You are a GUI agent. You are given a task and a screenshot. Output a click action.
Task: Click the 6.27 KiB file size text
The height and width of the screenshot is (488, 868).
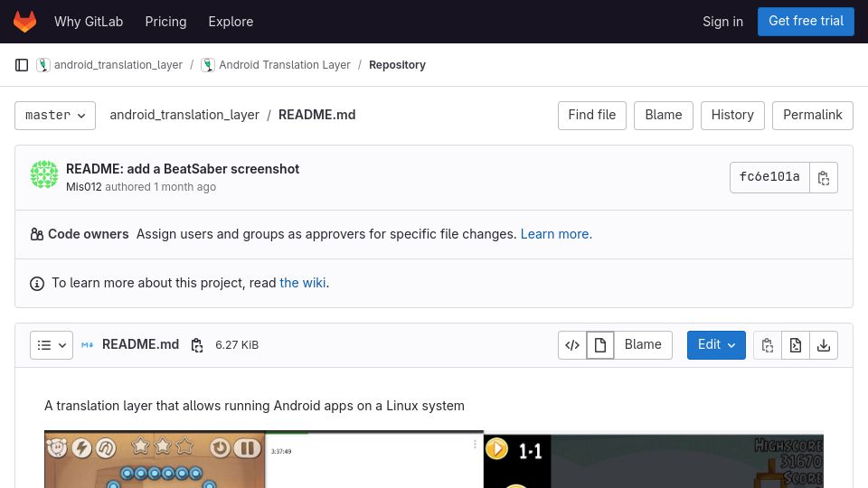click(237, 344)
